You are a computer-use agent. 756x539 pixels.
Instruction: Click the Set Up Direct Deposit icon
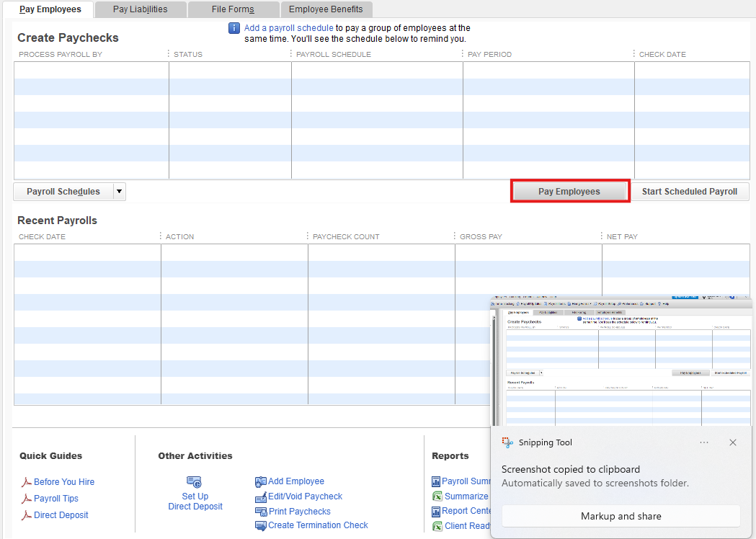[x=194, y=482]
